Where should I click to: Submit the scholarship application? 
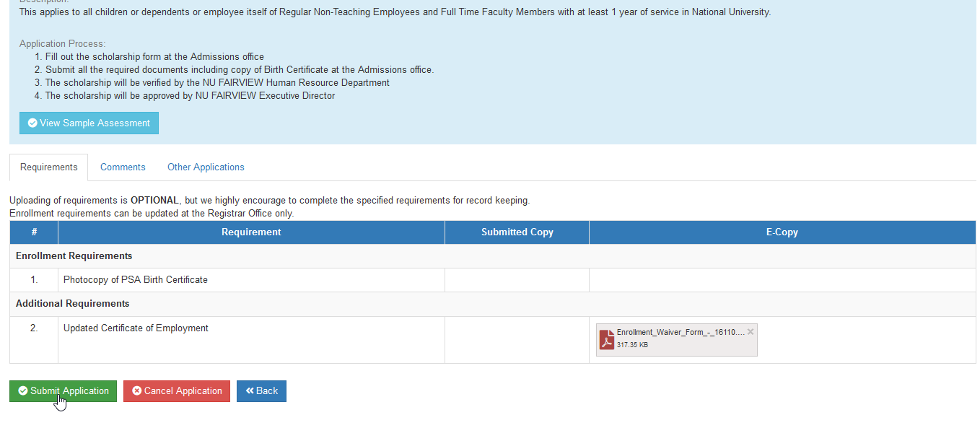click(x=63, y=391)
